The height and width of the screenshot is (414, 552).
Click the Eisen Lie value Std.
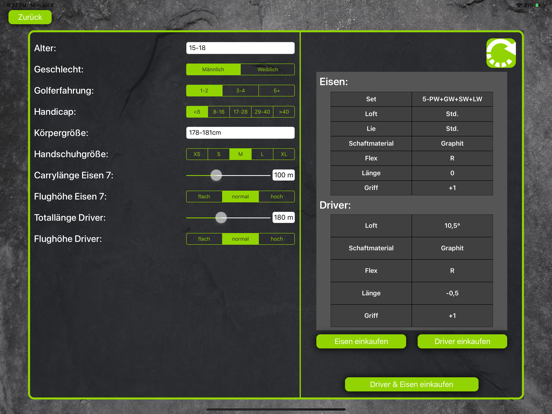452,128
